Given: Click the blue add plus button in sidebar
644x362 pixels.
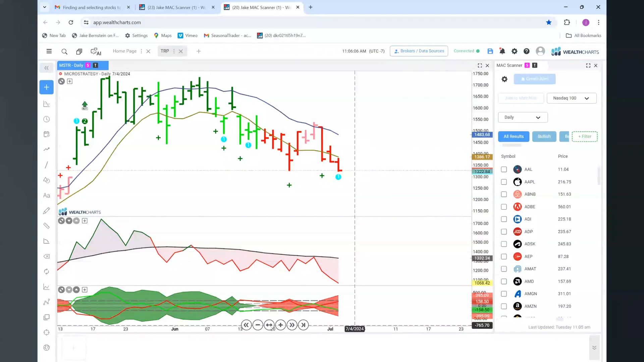Looking at the screenshot, I should pyautogui.click(x=47, y=87).
